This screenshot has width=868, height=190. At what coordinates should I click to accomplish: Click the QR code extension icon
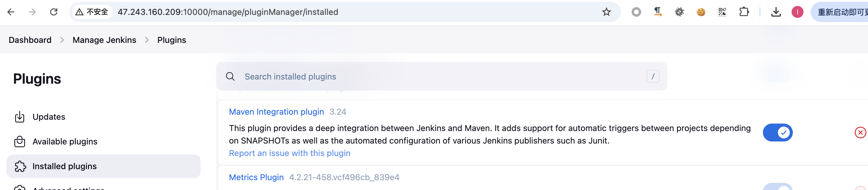click(722, 12)
